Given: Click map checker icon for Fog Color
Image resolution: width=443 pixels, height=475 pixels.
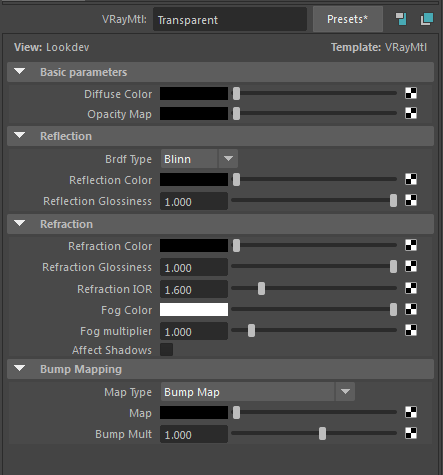Looking at the screenshot, I should [411, 309].
